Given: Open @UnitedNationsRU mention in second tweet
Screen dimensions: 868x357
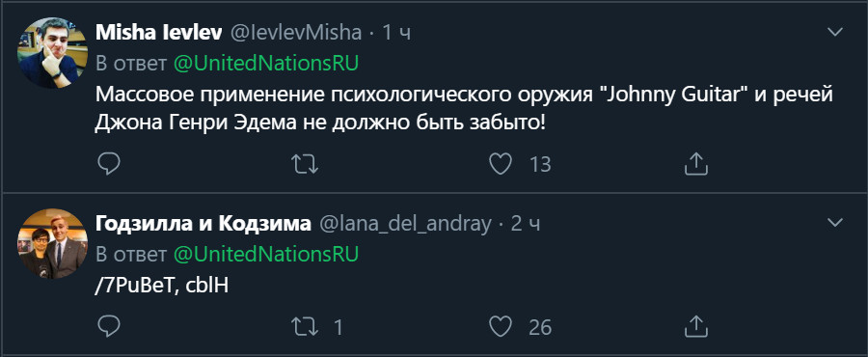Looking at the screenshot, I should click(266, 255).
